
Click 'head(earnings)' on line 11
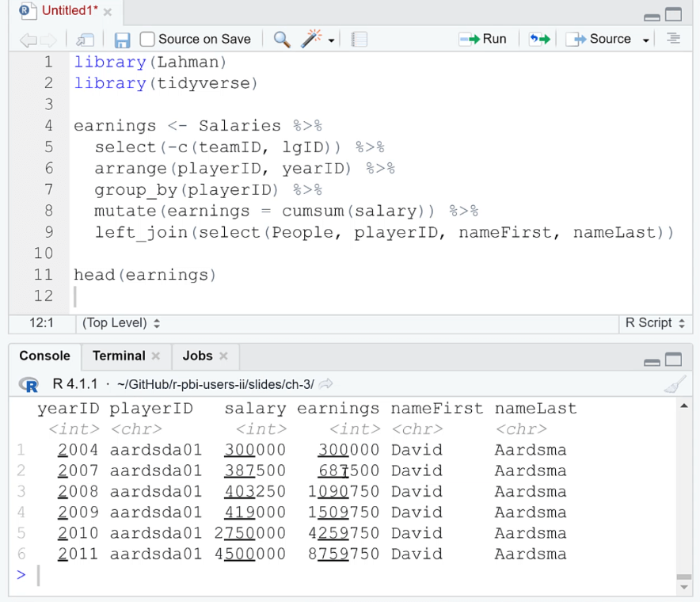click(145, 275)
